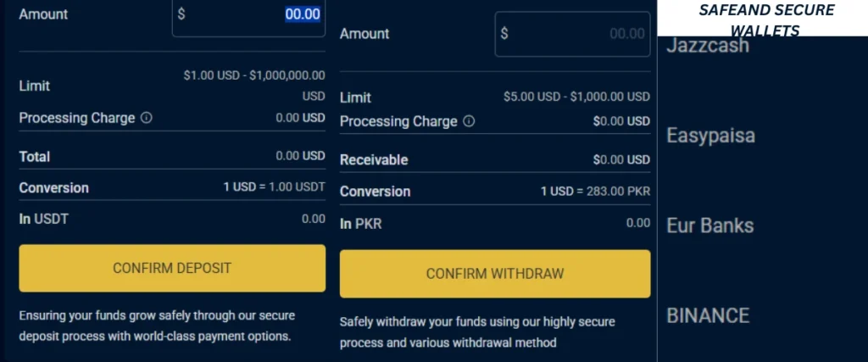Click the dollar sign in the deposit amount box
This screenshot has height=362, width=868.
181,14
